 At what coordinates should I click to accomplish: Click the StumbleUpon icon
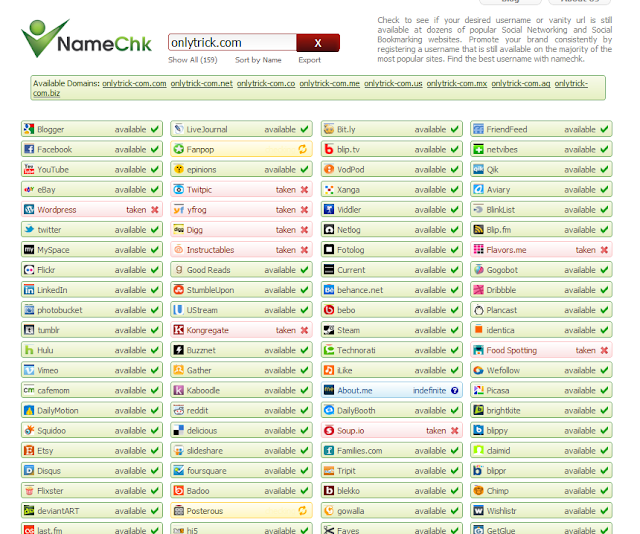click(x=178, y=289)
